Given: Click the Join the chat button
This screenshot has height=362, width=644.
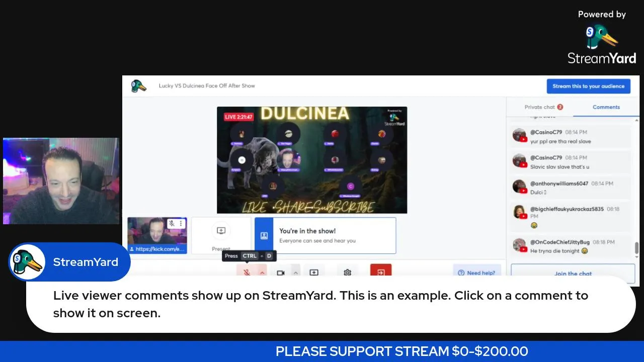Looking at the screenshot, I should point(573,274).
